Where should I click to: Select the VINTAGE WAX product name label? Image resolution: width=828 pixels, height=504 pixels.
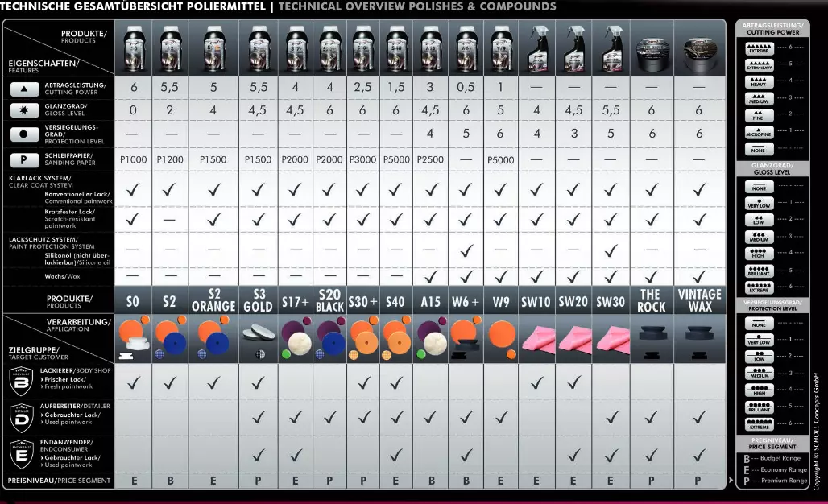700,300
